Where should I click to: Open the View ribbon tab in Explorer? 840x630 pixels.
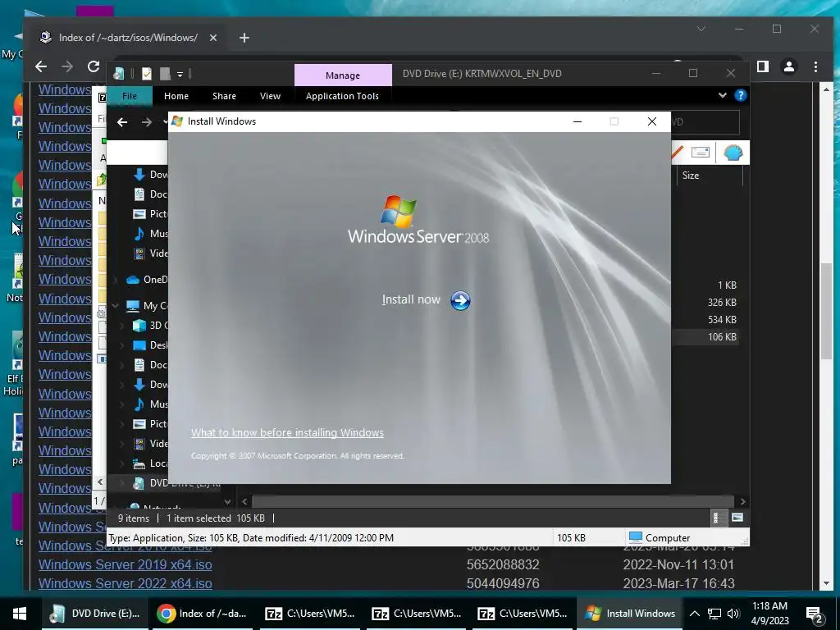[270, 96]
